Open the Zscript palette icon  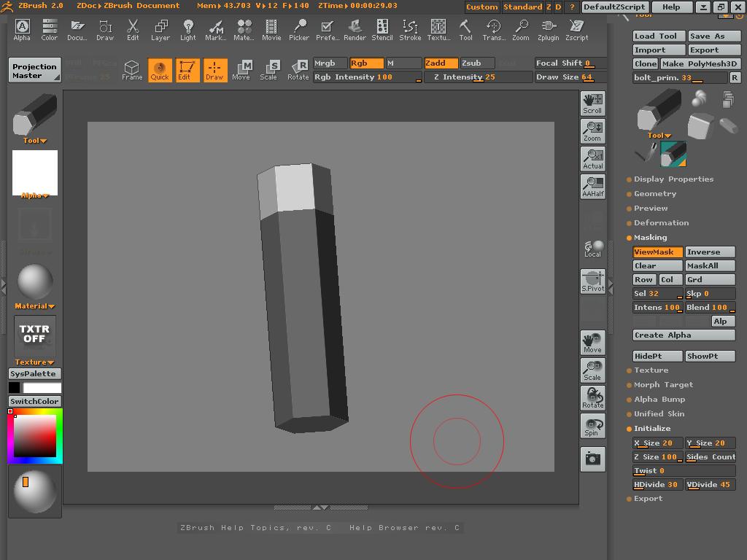click(576, 30)
